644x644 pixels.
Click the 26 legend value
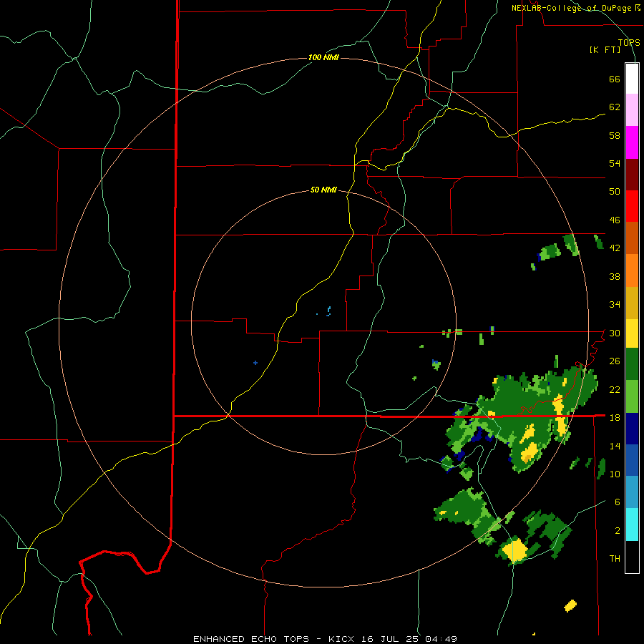point(615,361)
